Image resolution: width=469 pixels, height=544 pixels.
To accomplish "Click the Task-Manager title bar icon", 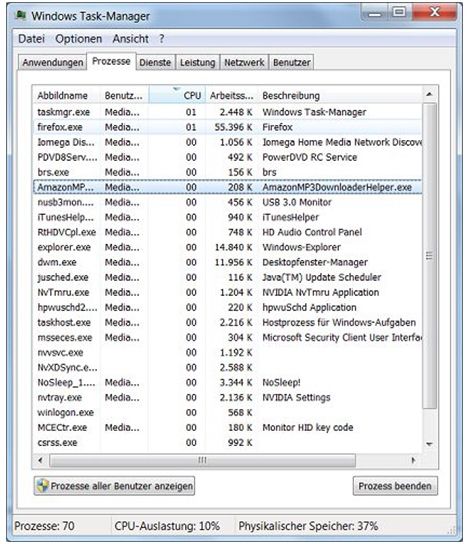I will tap(21, 15).
